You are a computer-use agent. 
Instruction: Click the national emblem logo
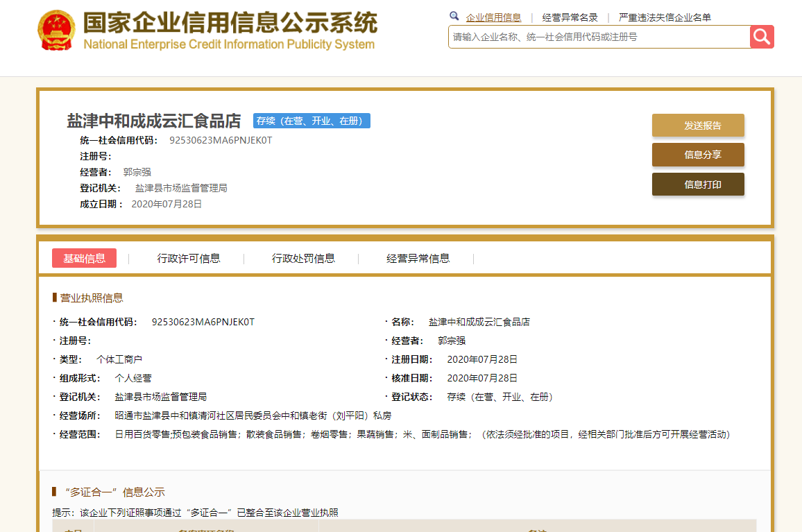pyautogui.click(x=56, y=31)
